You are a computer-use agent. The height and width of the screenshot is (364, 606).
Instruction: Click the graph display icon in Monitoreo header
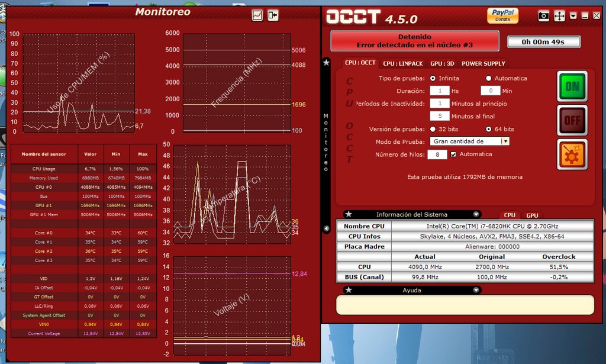(x=257, y=15)
